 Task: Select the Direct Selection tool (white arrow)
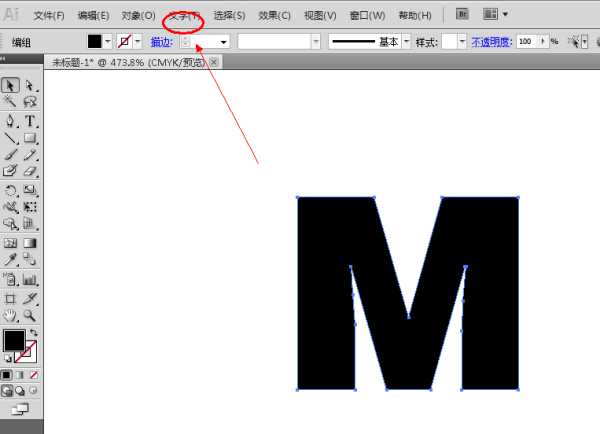[30, 86]
